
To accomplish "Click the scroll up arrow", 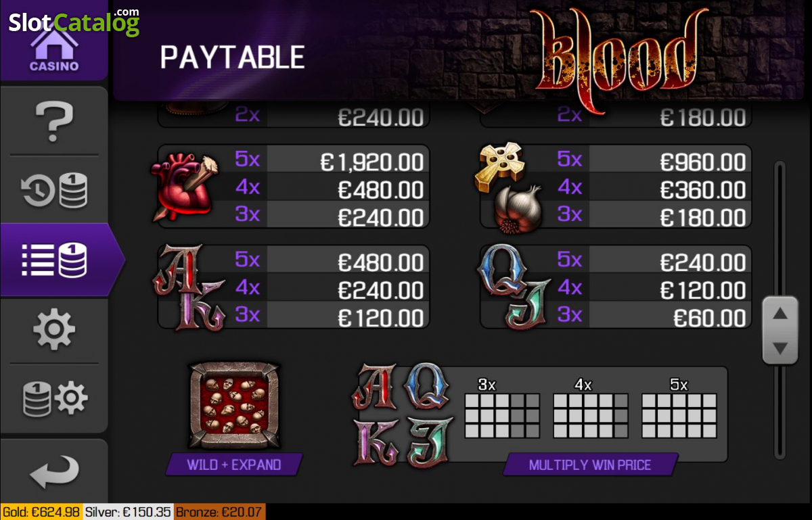I will coord(780,313).
